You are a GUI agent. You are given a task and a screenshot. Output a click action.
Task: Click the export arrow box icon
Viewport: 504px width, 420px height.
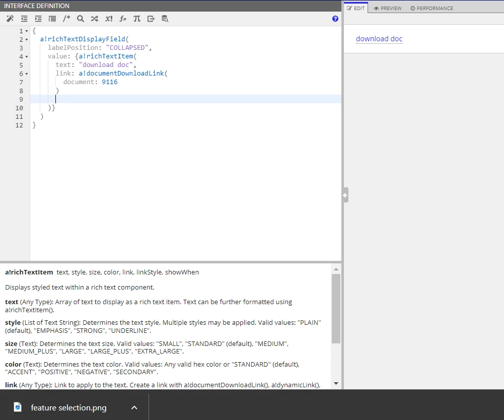point(151,19)
